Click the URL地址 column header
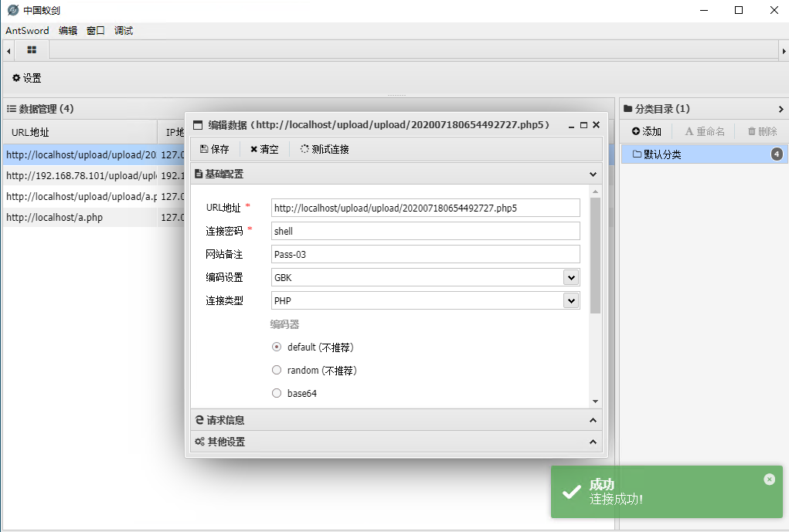The image size is (789, 532). point(80,132)
